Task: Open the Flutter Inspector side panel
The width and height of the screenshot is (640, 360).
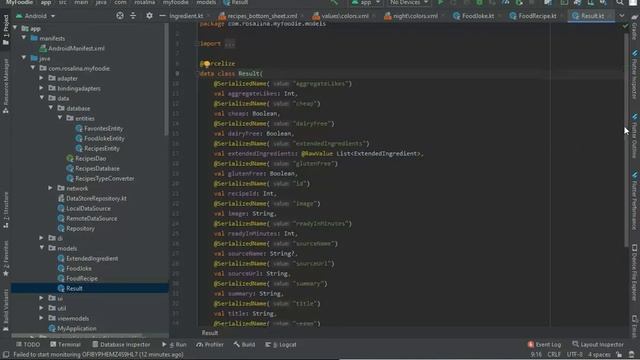Action: coord(635,76)
